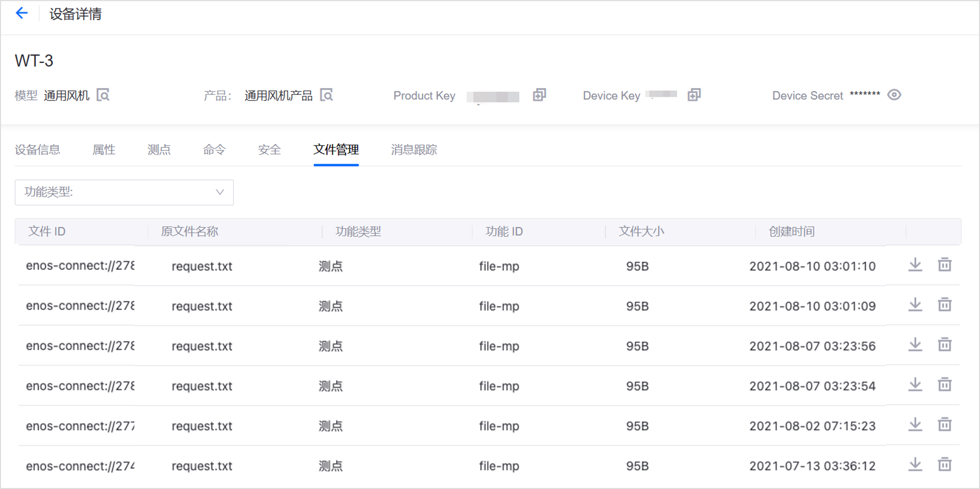Copy the Device Key value
Screen dimensions: 980x489
tap(694, 95)
